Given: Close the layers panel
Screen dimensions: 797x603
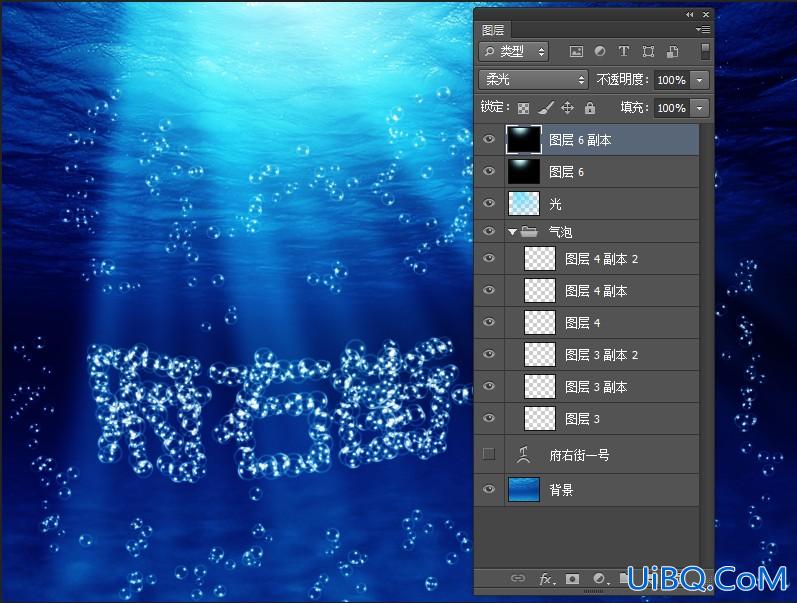Looking at the screenshot, I should [x=706, y=15].
